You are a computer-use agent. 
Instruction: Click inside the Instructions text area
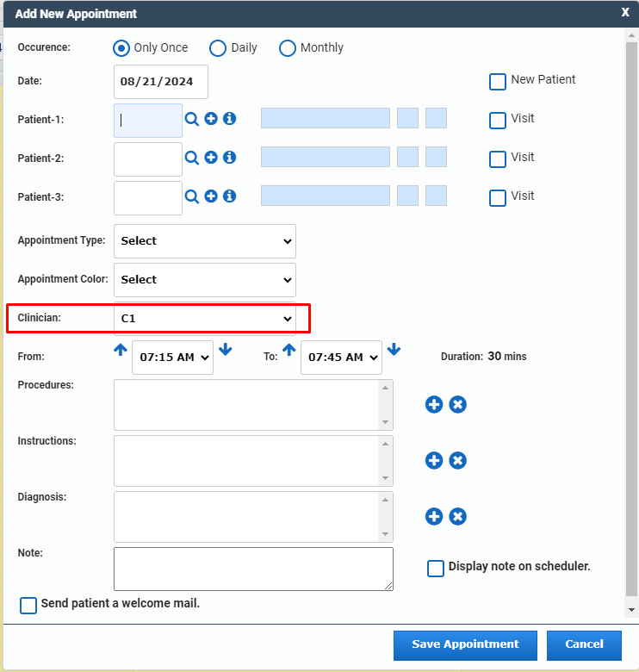(x=246, y=461)
